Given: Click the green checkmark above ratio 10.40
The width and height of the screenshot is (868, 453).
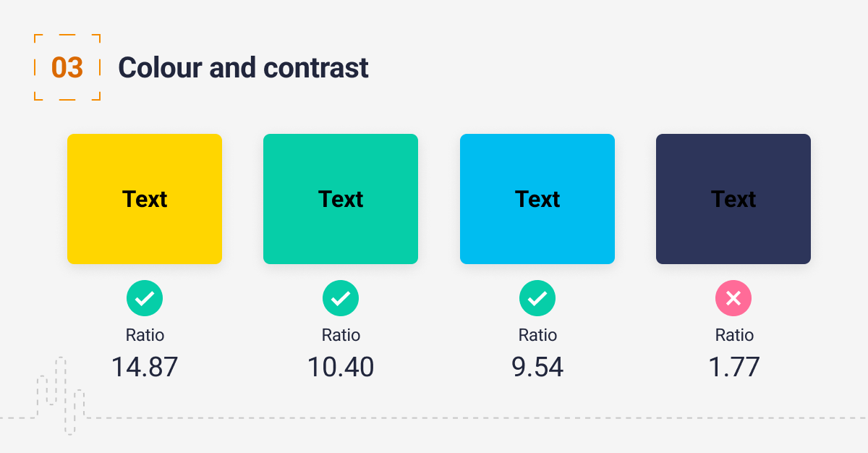Looking at the screenshot, I should pyautogui.click(x=341, y=298).
